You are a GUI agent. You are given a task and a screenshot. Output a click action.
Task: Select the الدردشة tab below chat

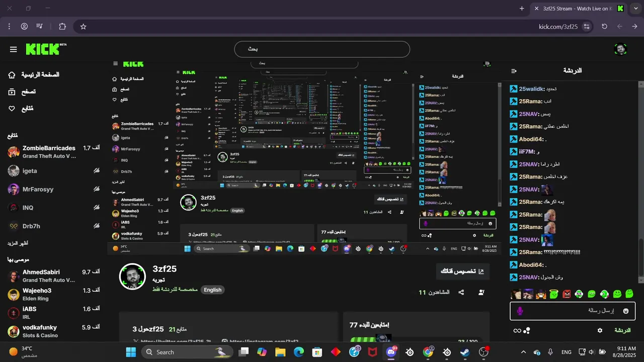(x=622, y=330)
